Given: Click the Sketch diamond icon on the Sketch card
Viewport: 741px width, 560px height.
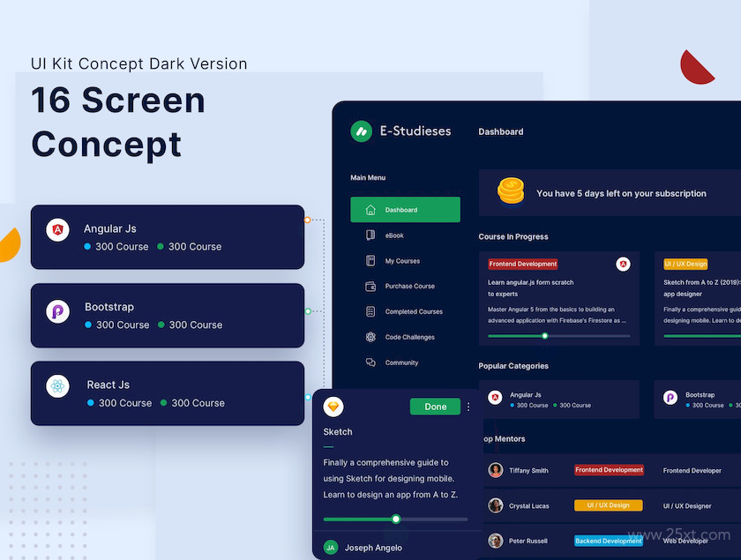Looking at the screenshot, I should click(333, 407).
